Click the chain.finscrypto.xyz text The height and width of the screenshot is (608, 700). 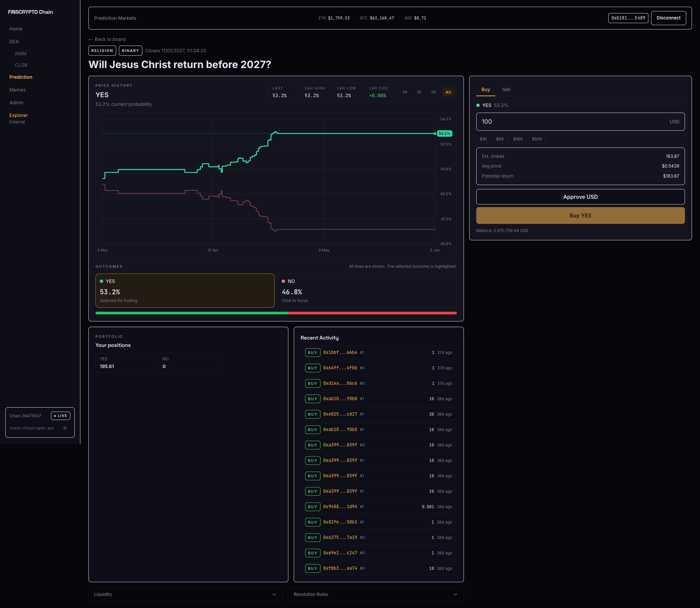coord(32,428)
